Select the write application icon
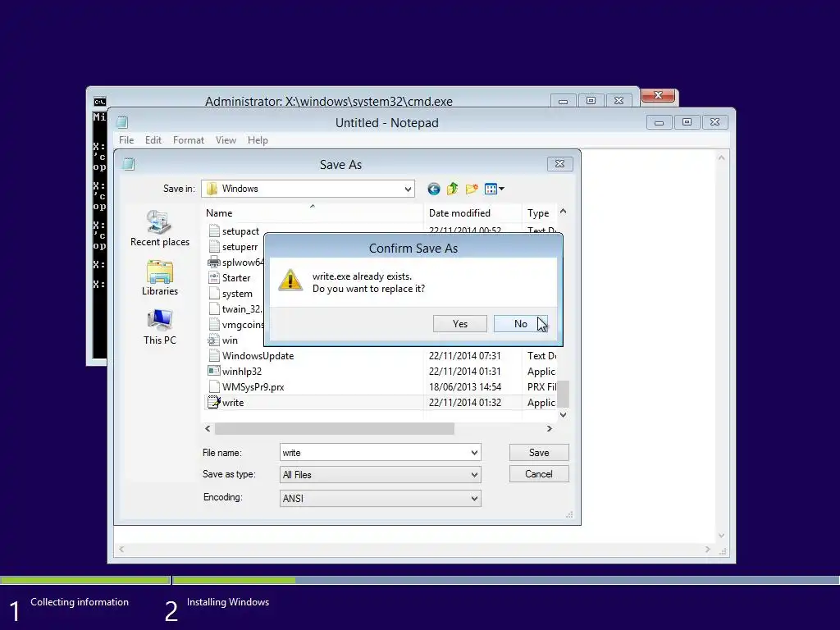 (x=214, y=402)
